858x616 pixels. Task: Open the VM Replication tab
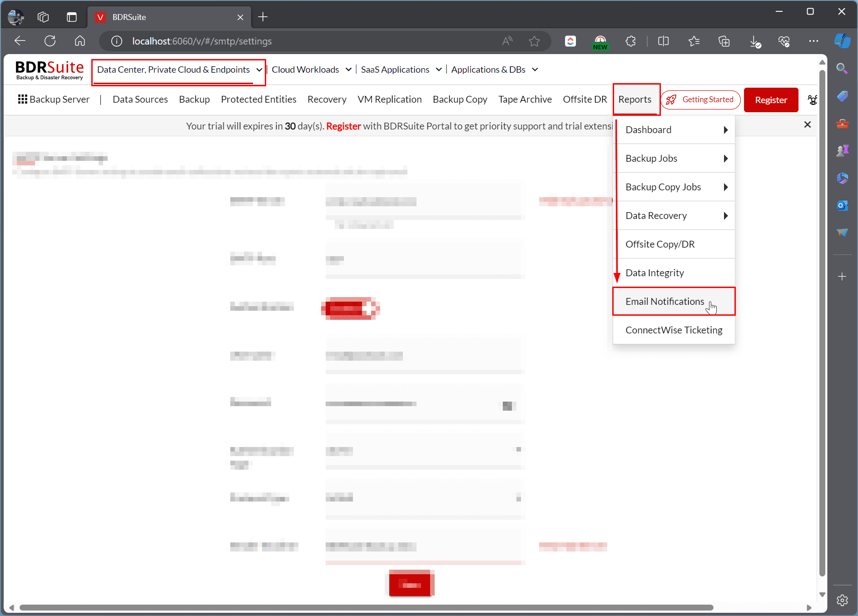[x=389, y=99]
